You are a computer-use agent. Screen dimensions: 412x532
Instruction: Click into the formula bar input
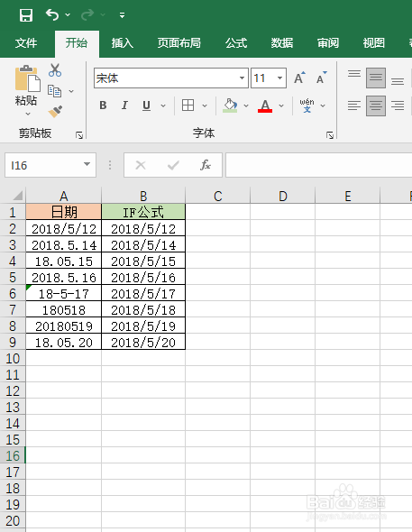(319, 165)
